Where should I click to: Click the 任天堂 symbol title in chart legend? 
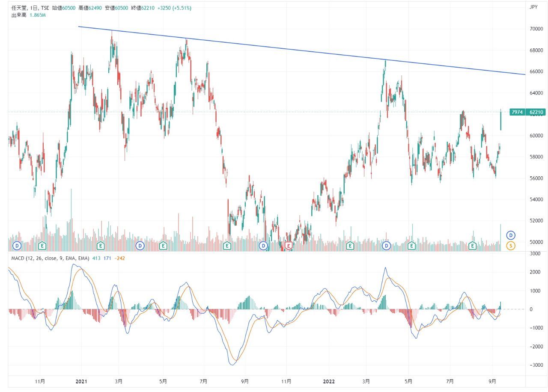pos(18,8)
